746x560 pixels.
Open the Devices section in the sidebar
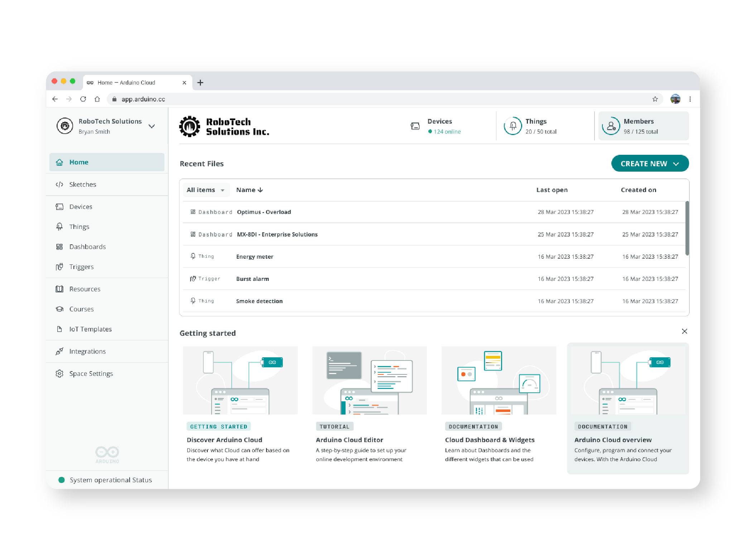coord(81,207)
